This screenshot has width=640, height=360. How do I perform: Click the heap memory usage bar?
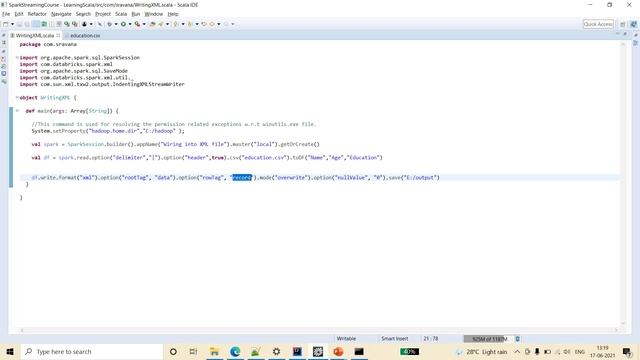pyautogui.click(x=488, y=339)
